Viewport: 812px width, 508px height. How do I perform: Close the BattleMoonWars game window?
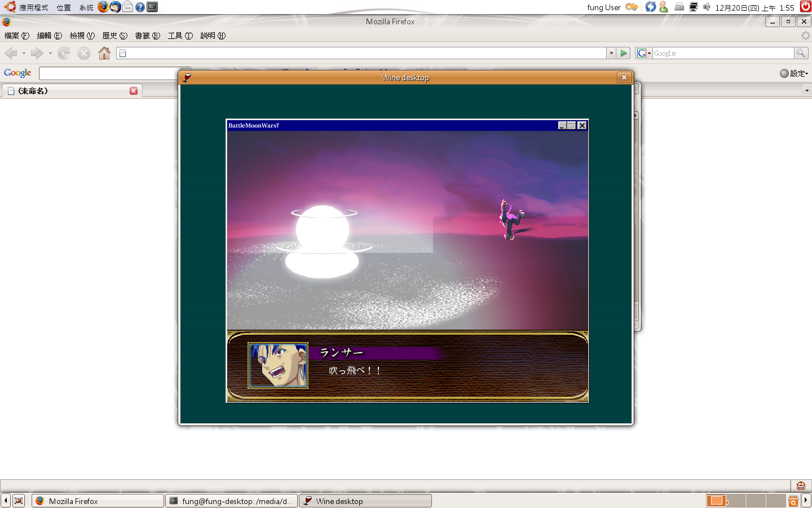[582, 125]
